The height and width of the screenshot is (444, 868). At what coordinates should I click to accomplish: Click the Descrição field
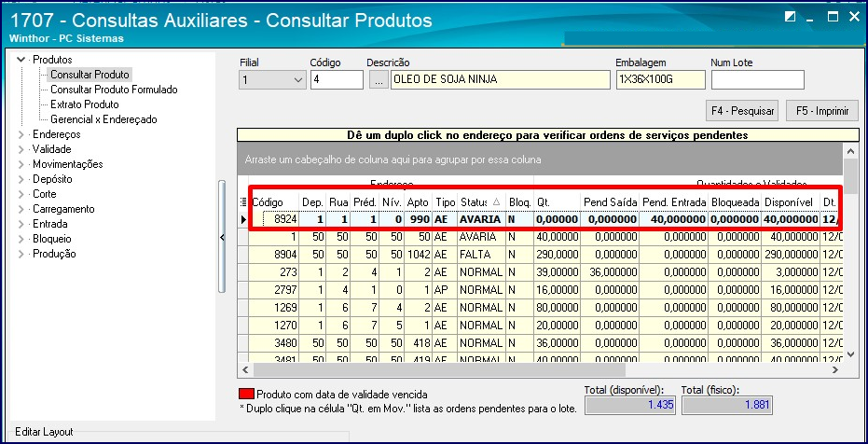[500, 79]
